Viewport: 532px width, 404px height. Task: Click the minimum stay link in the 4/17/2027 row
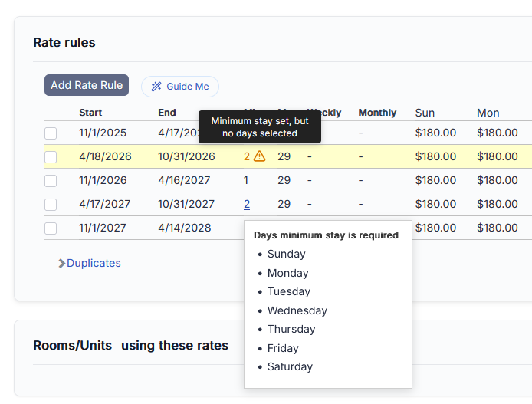[x=247, y=204]
